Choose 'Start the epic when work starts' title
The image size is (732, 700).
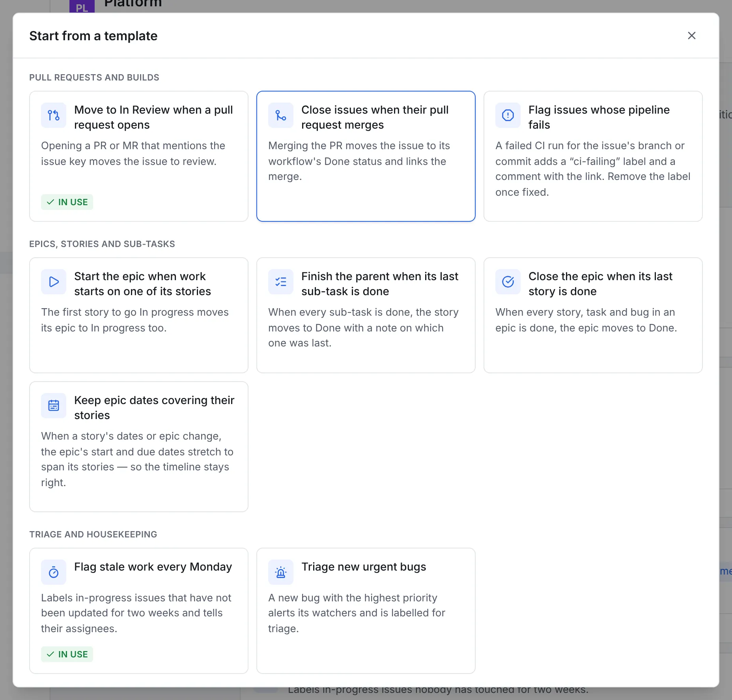point(142,284)
